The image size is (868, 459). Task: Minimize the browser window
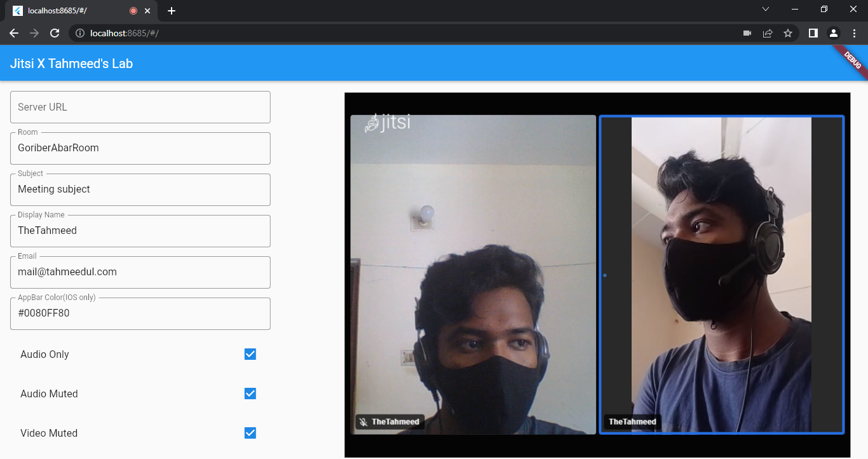coord(795,9)
